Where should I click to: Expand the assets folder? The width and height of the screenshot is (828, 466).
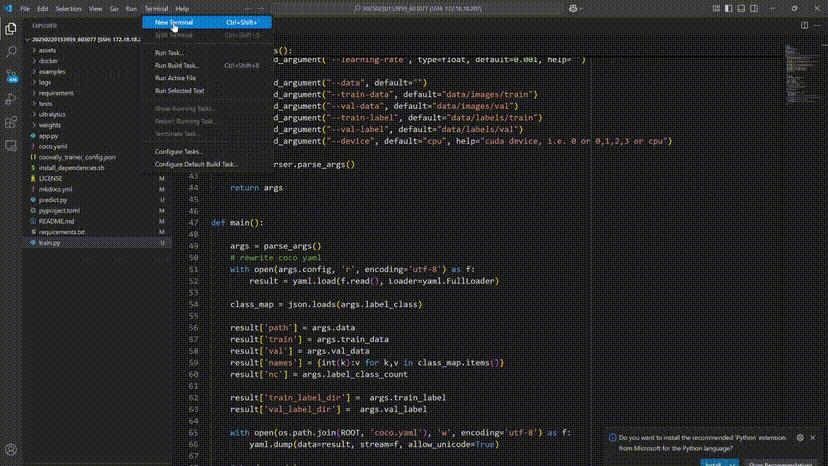click(x=47, y=50)
